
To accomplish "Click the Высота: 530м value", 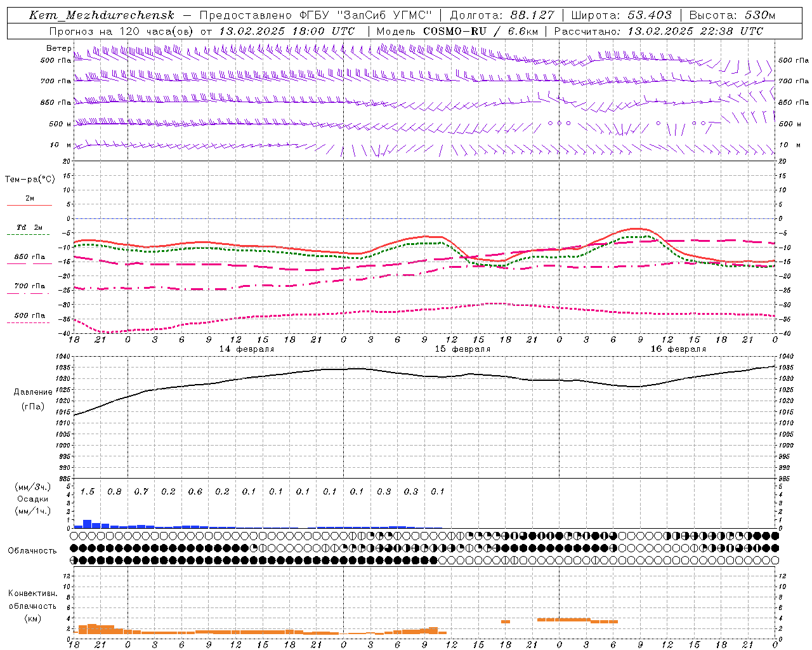I will (x=732, y=15).
